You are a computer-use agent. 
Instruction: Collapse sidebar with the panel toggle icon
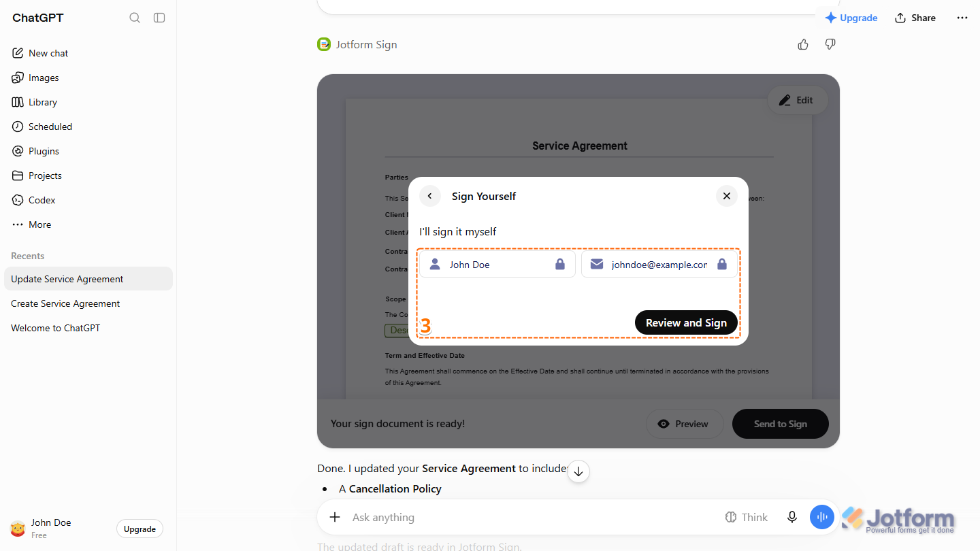click(x=159, y=18)
